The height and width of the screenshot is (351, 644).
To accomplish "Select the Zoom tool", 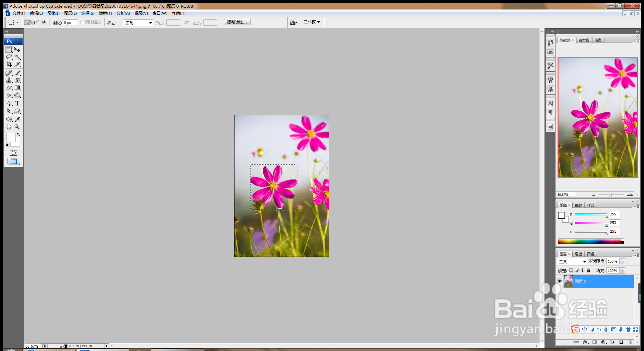I will (18, 127).
